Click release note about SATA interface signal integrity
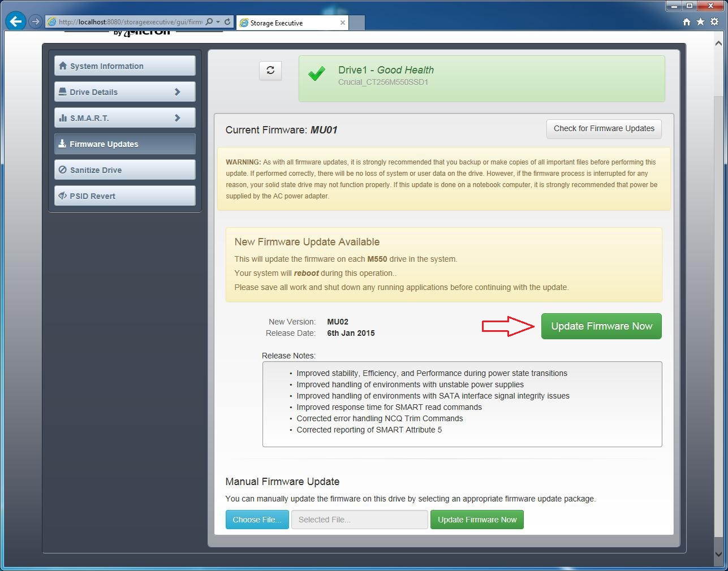The width and height of the screenshot is (728, 571). tap(433, 396)
